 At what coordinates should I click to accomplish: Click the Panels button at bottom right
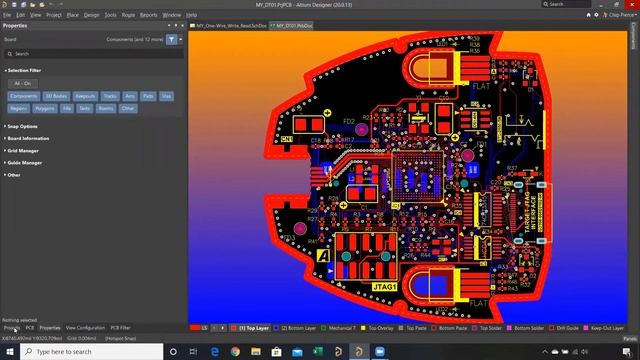[630, 338]
